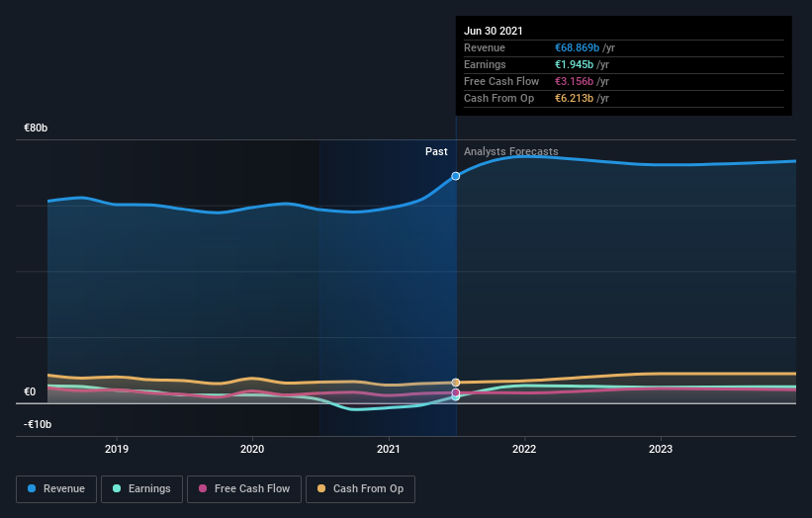Click the 2021 x-axis label
This screenshot has height=518, width=812.
(389, 449)
